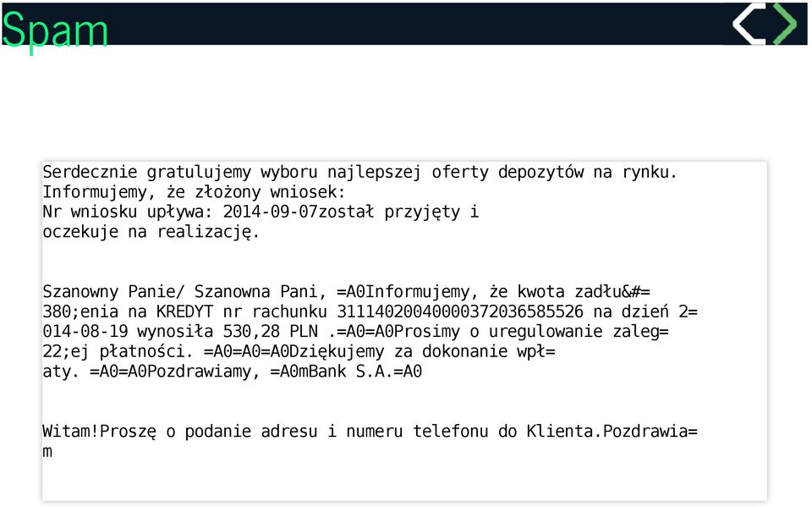Screen dimensions: 812x507
Task: Click line starting 'Serdecznie gratulujemy wyboru'
Action: (x=360, y=172)
